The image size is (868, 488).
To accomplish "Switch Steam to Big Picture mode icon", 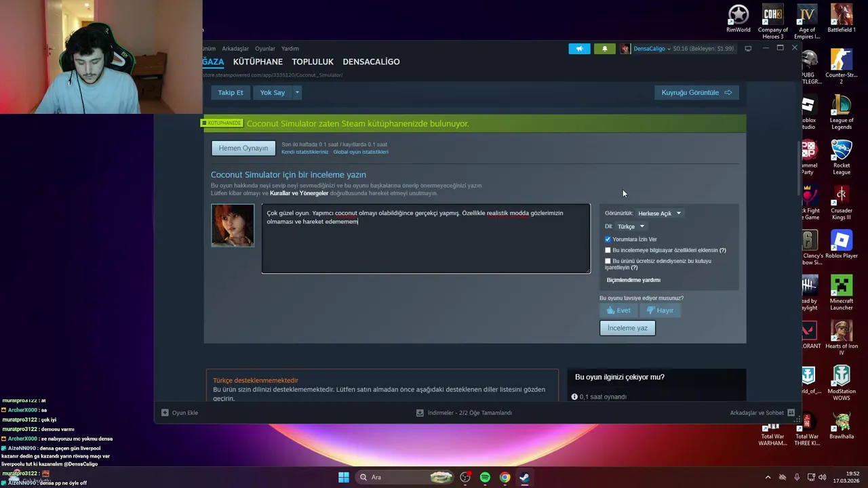I will click(x=748, y=49).
